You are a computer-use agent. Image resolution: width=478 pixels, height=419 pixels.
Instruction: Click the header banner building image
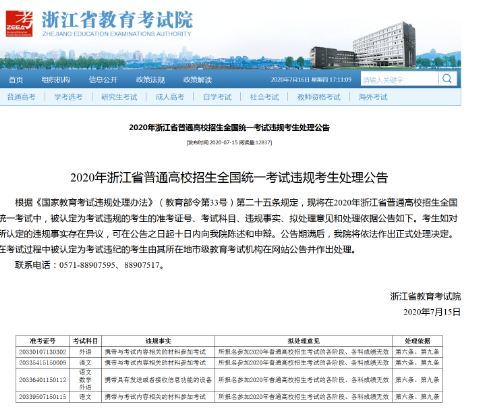(363, 45)
